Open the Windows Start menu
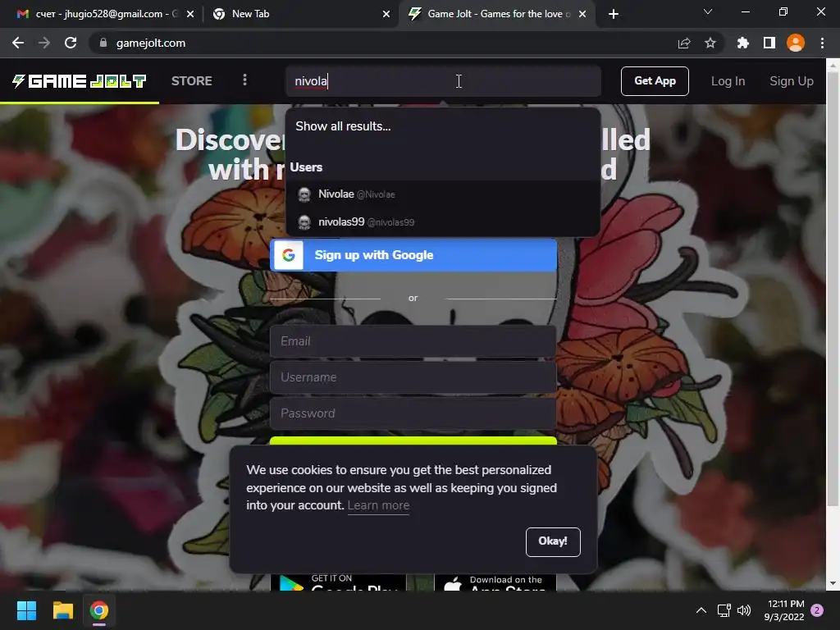Image resolution: width=840 pixels, height=630 pixels. tap(27, 610)
